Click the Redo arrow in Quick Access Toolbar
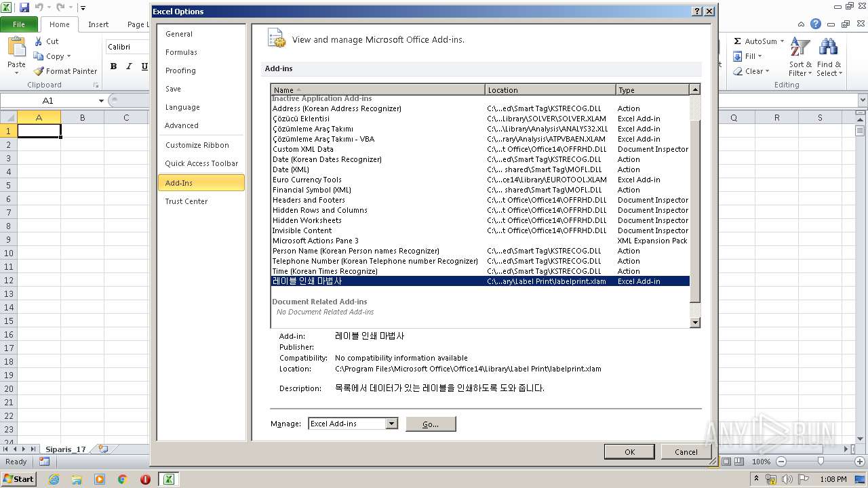This screenshot has height=488, width=868. tap(60, 7)
